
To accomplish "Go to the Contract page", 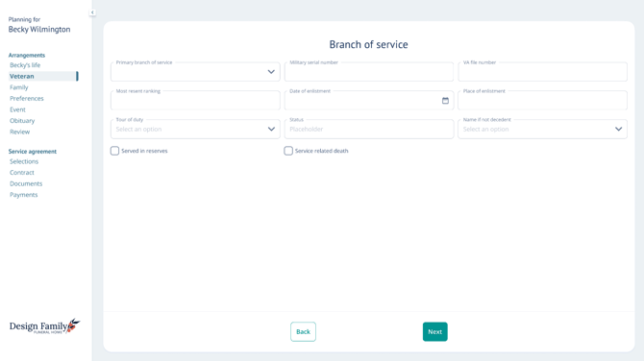I will click(22, 173).
